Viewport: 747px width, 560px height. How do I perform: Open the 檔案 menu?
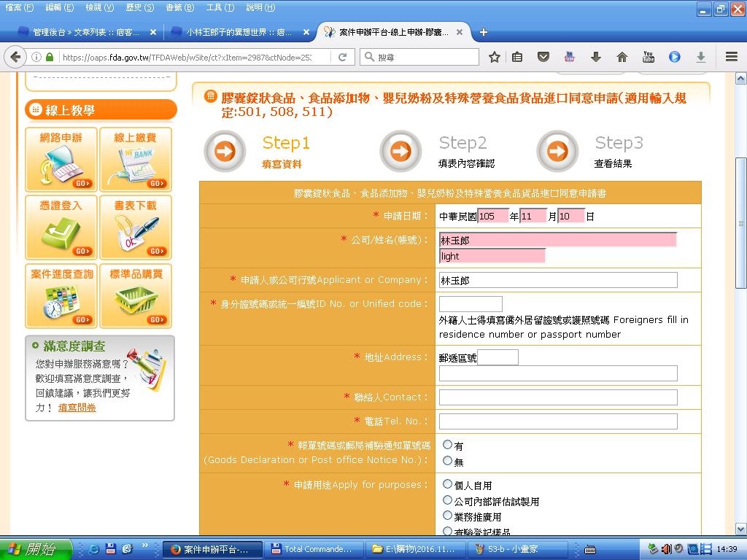19,7
